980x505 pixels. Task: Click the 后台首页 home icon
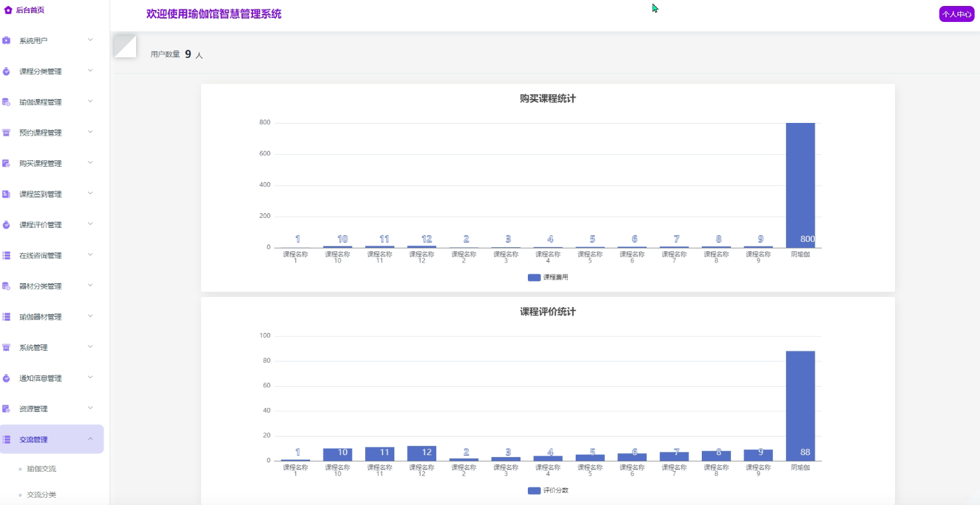click(8, 10)
